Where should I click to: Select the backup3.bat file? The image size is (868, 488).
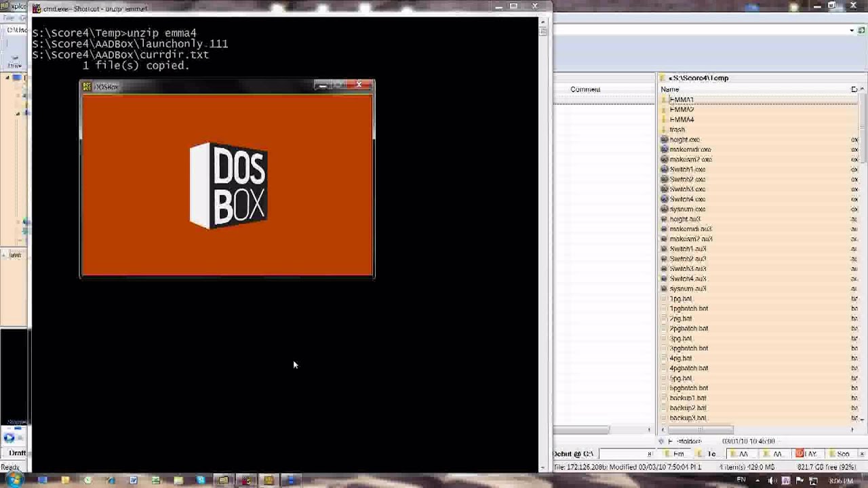point(688,418)
